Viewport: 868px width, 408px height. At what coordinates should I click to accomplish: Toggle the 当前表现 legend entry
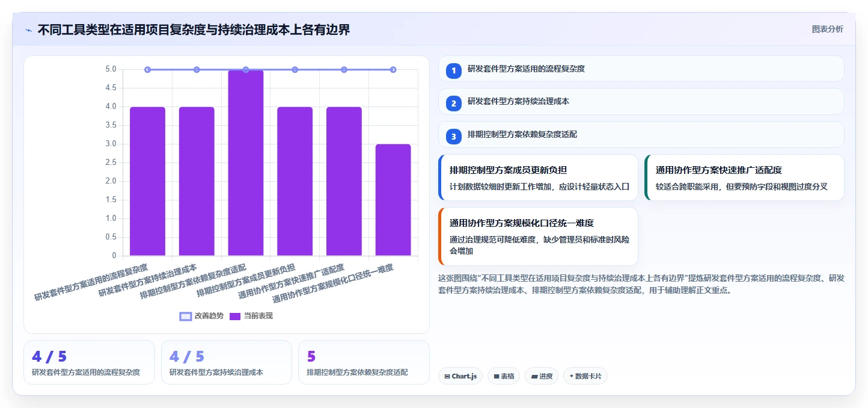[x=251, y=316]
